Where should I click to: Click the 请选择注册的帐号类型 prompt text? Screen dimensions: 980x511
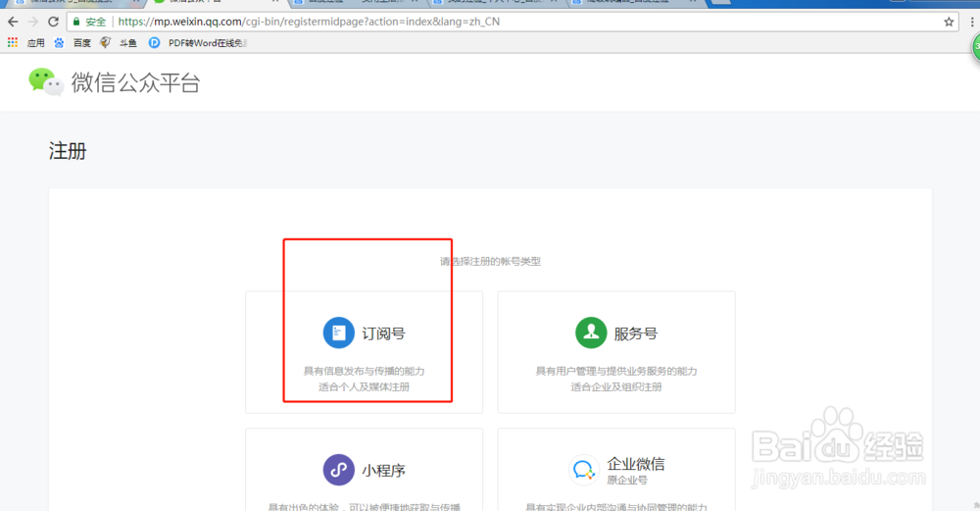point(490,262)
